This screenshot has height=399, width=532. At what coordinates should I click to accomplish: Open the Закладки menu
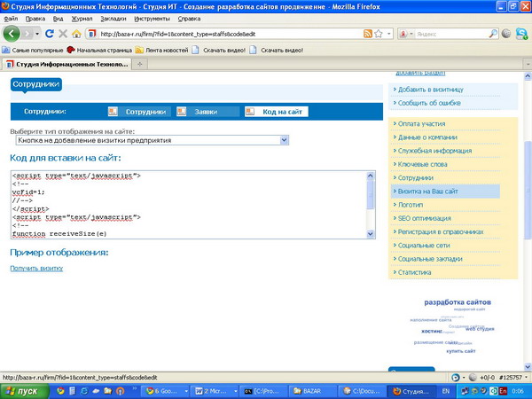tap(113, 19)
